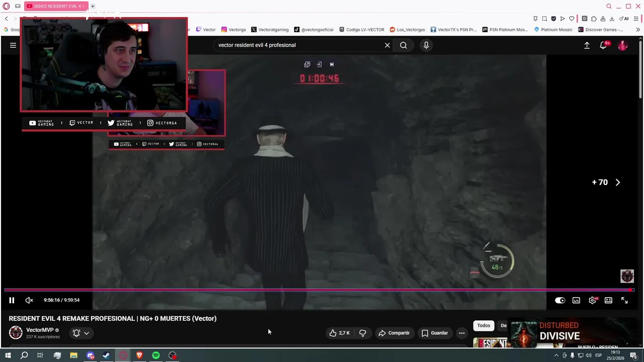Like the video with 2,7 K likes
Viewport: 644px width, 362px height.
click(x=340, y=333)
